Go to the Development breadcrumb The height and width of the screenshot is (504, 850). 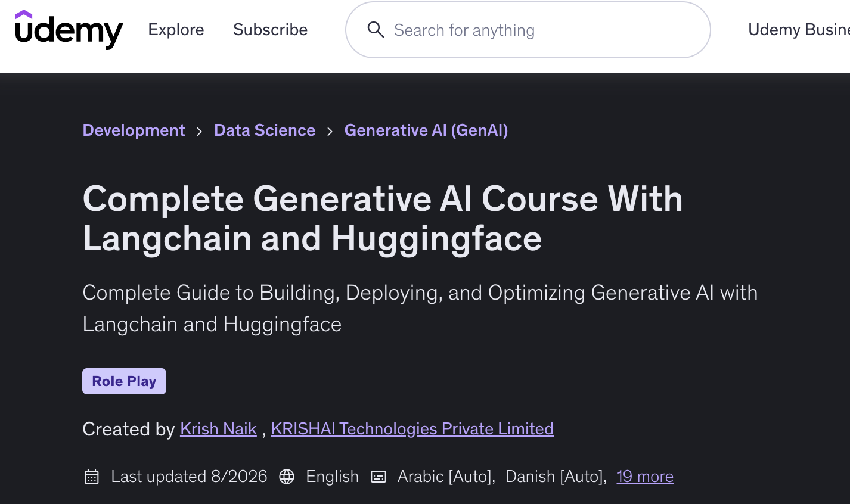coord(134,130)
